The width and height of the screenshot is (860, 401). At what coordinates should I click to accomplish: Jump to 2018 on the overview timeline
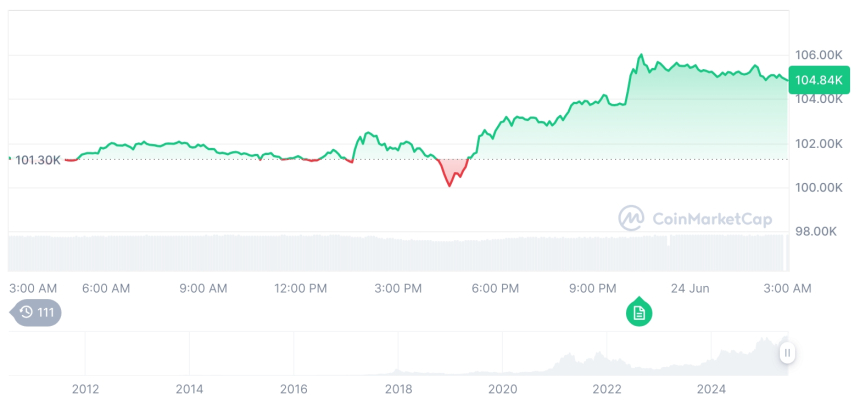pyautogui.click(x=398, y=388)
